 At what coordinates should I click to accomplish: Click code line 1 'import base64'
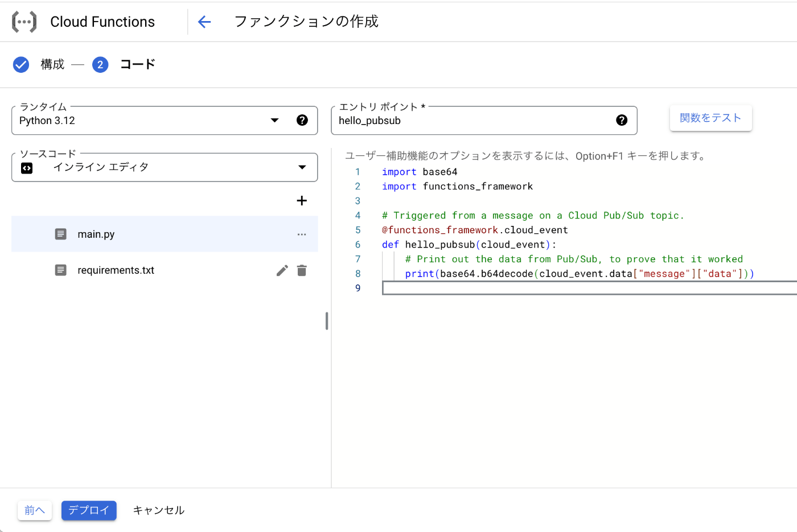tap(420, 172)
